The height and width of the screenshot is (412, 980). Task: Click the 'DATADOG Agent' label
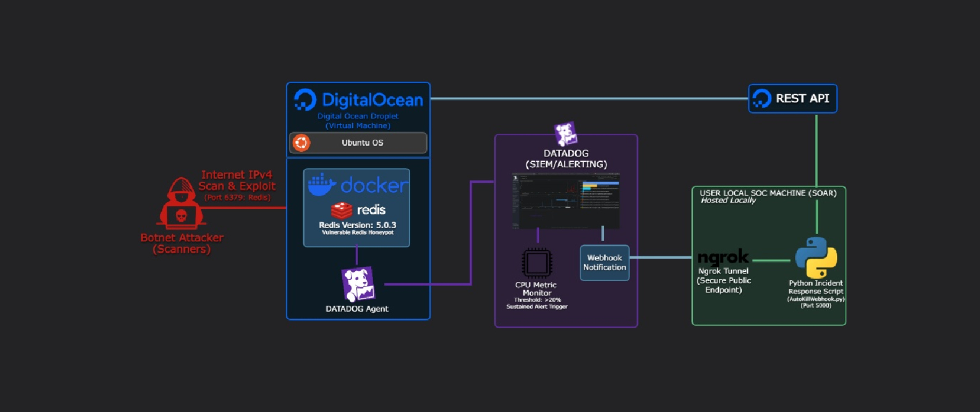click(357, 309)
